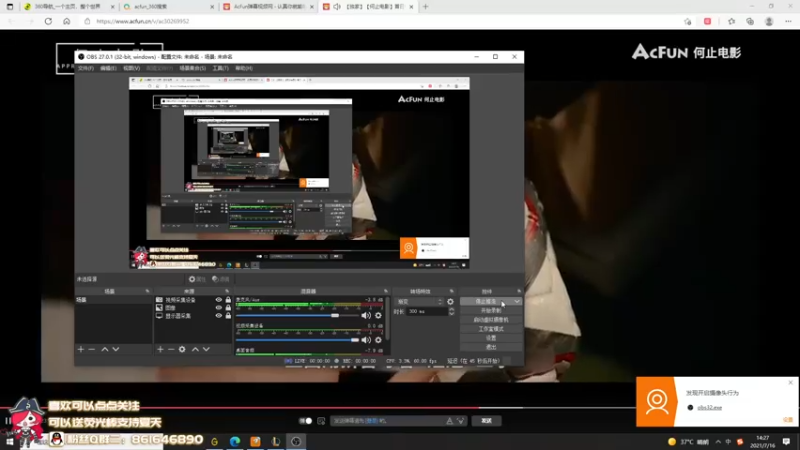Go to the browser home page

click(x=66, y=21)
